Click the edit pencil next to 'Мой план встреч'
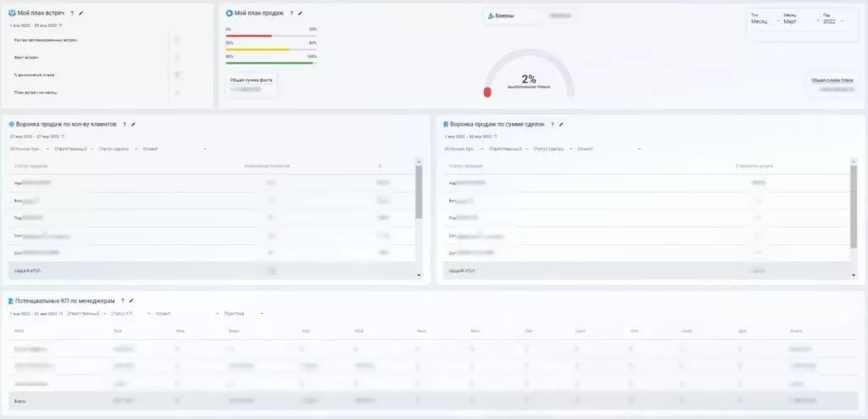 pos(81,14)
